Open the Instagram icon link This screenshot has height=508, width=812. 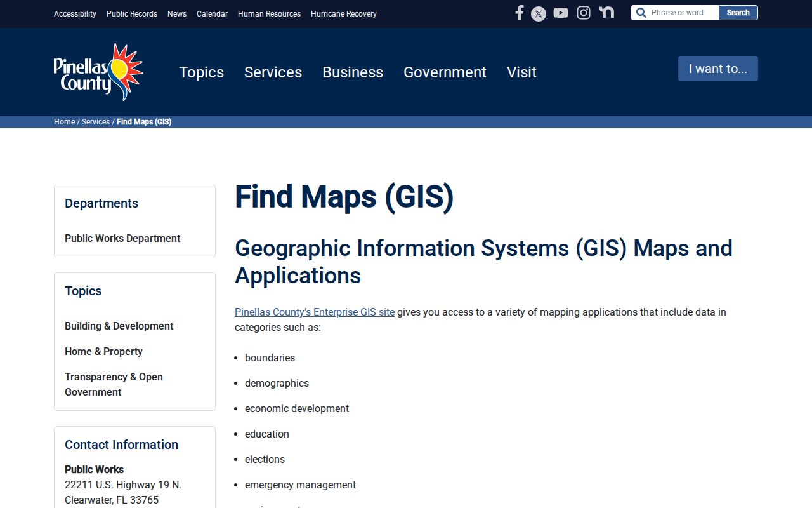click(584, 13)
